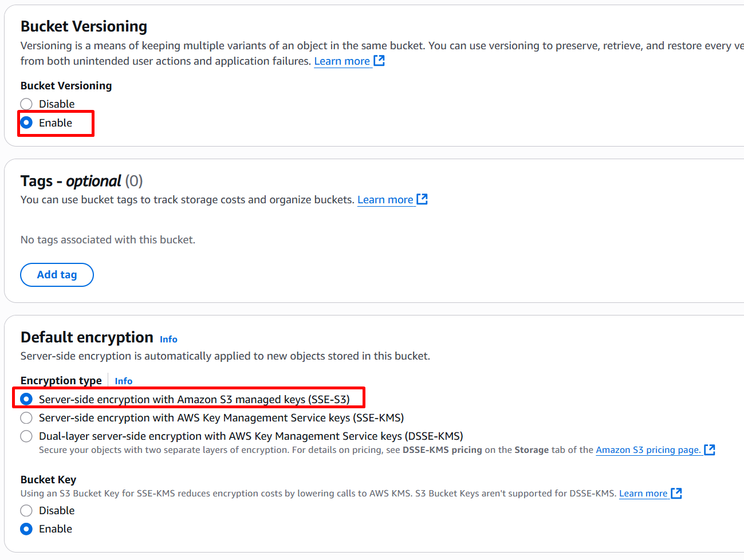Image resolution: width=744 pixels, height=560 pixels.
Task: Click external link icon after Versioning Learn more
Action: pos(379,61)
